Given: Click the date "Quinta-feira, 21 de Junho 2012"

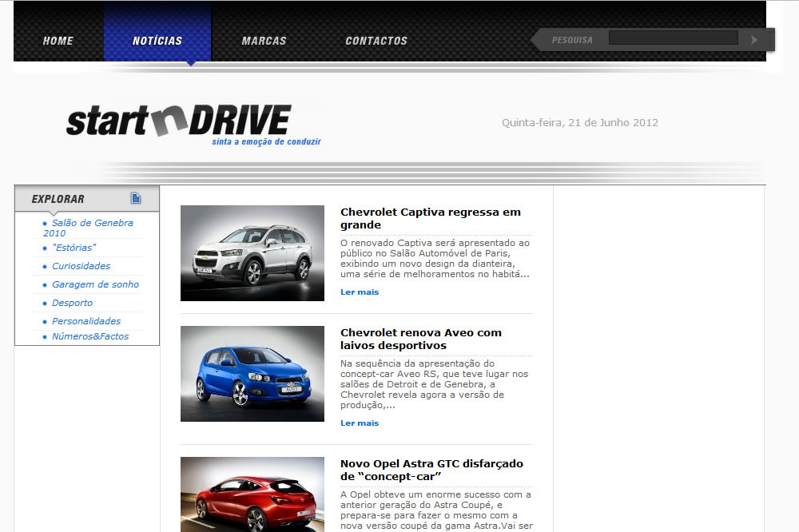Looking at the screenshot, I should point(580,122).
